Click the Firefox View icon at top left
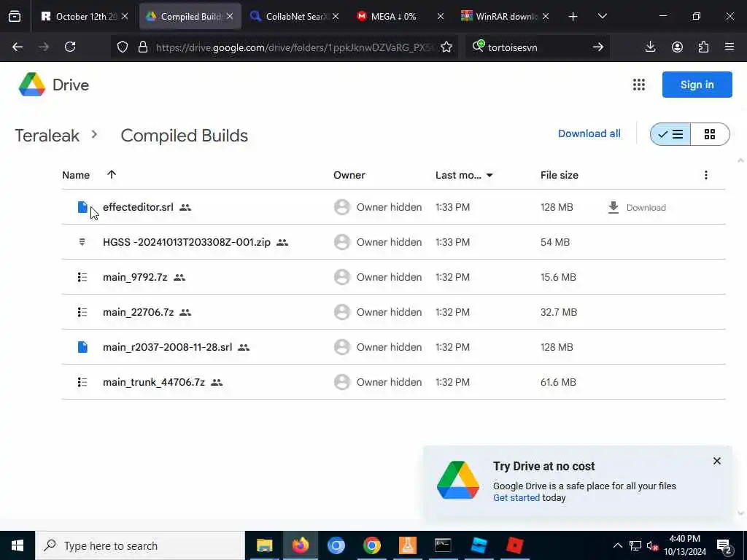Screen dimensions: 747x560 15,16
